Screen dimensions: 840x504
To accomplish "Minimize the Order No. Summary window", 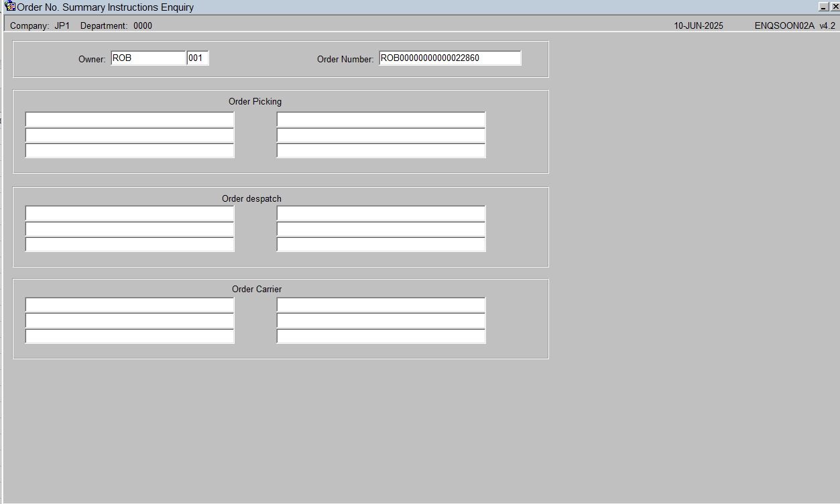I will point(823,7).
